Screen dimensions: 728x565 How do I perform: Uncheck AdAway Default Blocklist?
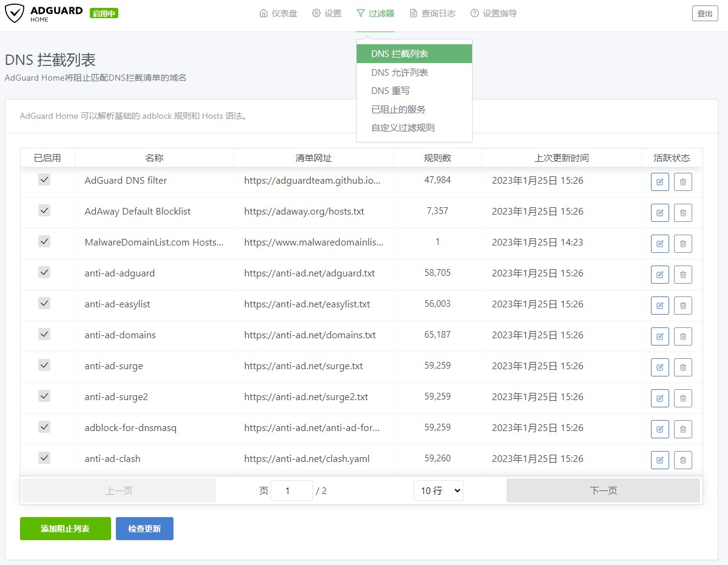(44, 210)
